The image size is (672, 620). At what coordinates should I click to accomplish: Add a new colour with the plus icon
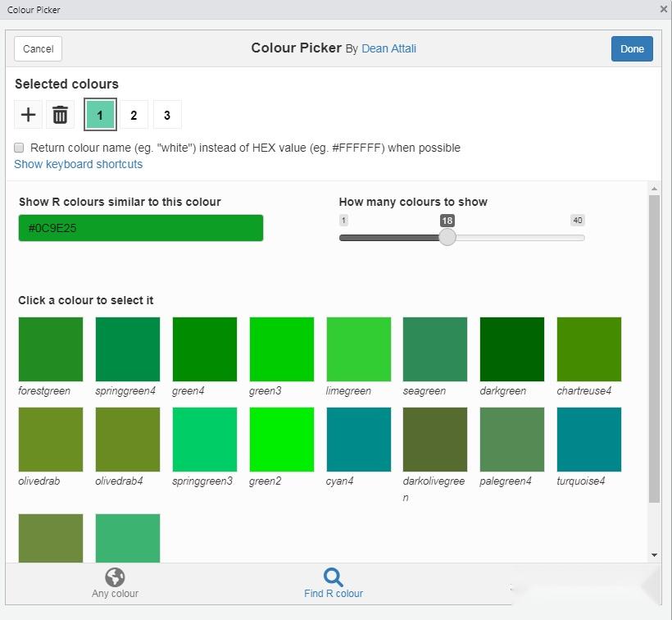(28, 114)
